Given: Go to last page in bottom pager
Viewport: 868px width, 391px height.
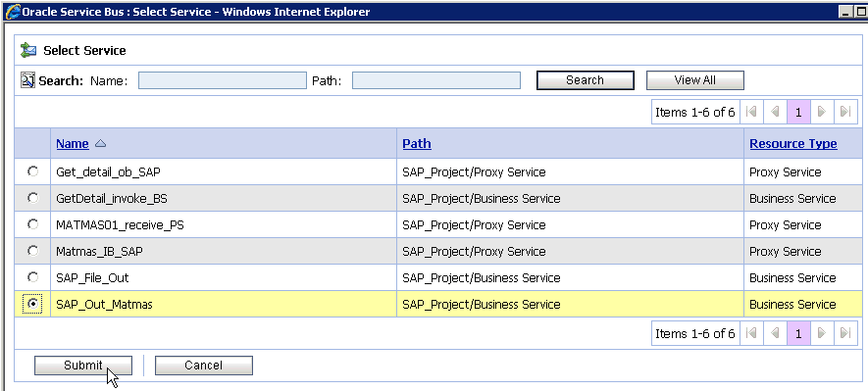Looking at the screenshot, I should coord(845,333).
